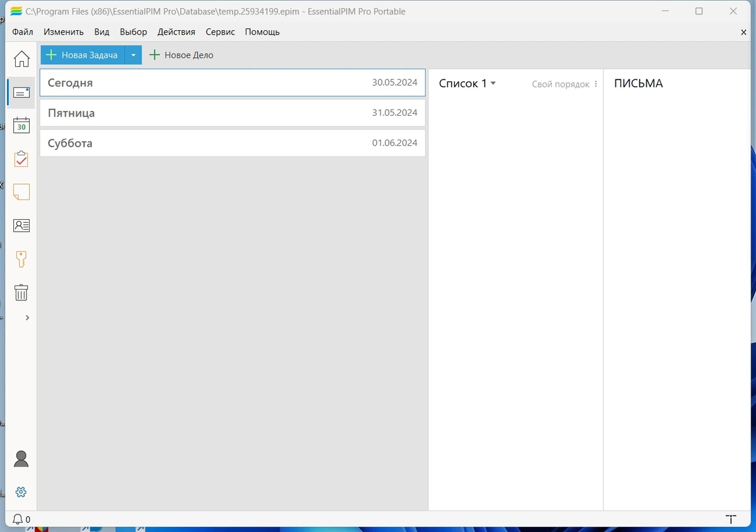
Task: Open the Contacts module icon
Action: (x=21, y=225)
